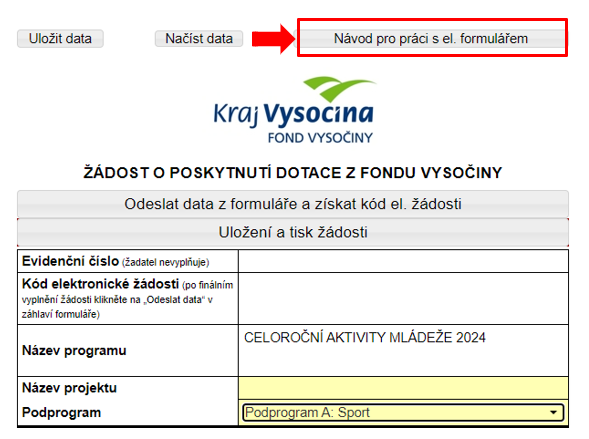Open Návod pro práci s el. formulářem

coord(431,39)
